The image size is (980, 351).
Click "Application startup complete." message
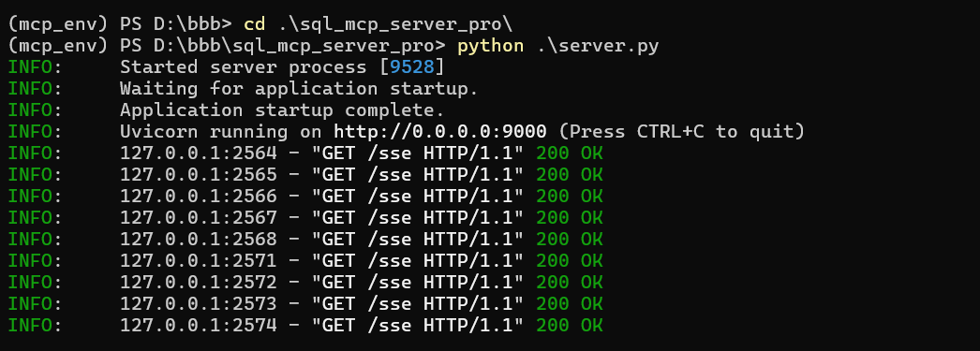283,110
